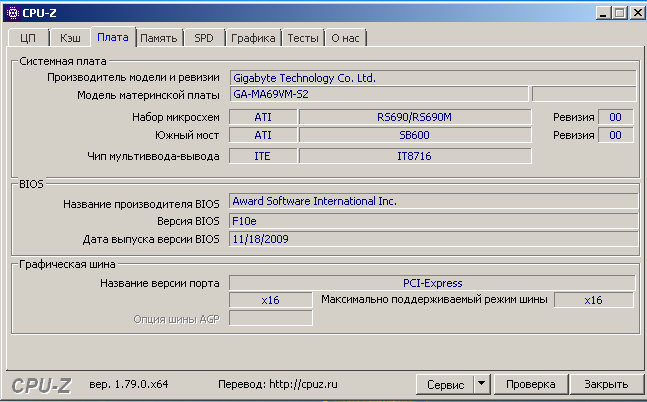The width and height of the screenshot is (647, 402).
Task: Click the chipset revision 00 value
Action: click(x=615, y=117)
